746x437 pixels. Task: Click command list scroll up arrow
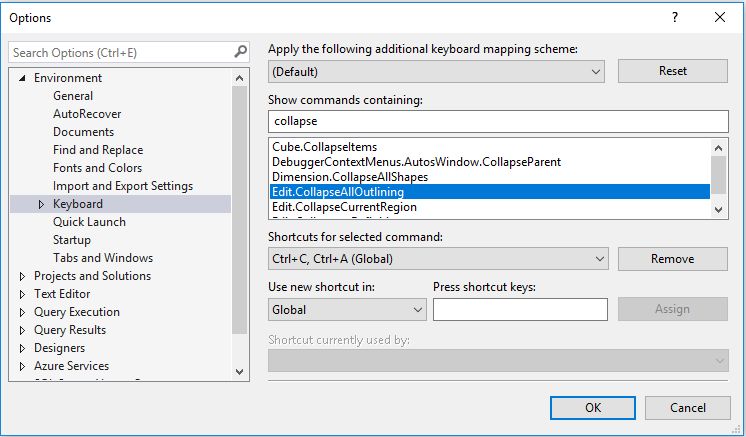[718, 148]
